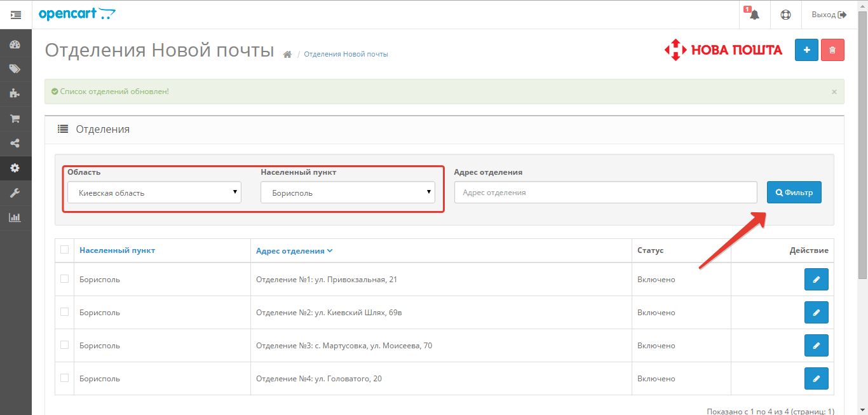Open the Область dropdown showing Киевская область

click(154, 193)
